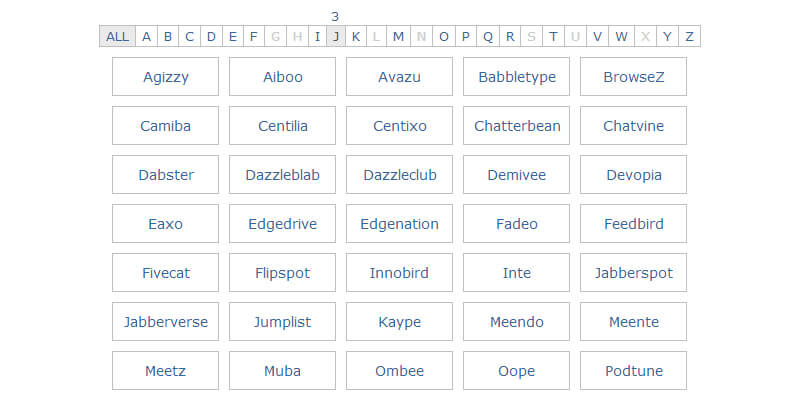
Task: Select the Edgenation tile
Action: [399, 224]
